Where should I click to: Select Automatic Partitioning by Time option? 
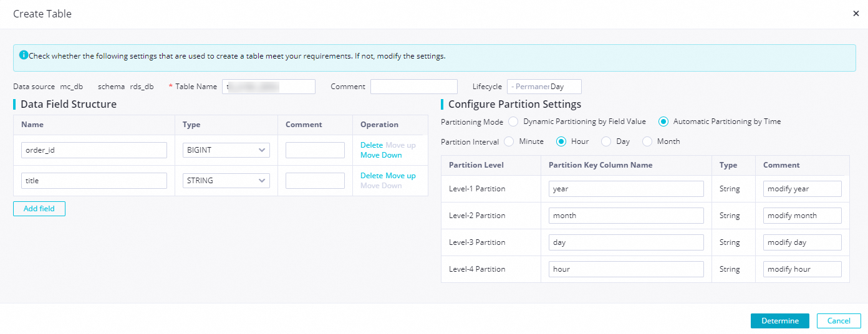coord(663,122)
